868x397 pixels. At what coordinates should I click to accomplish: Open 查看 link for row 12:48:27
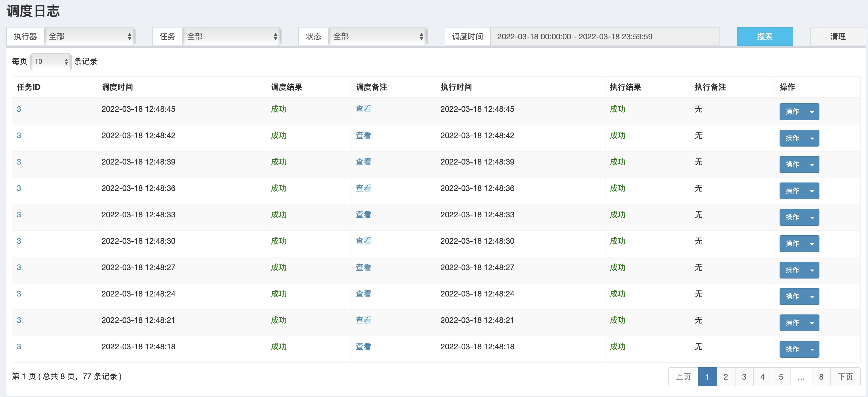coord(363,267)
